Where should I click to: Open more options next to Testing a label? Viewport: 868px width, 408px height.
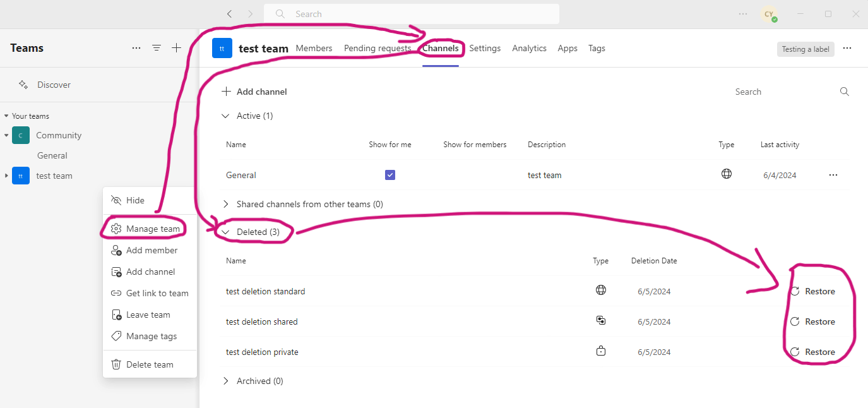tap(847, 49)
